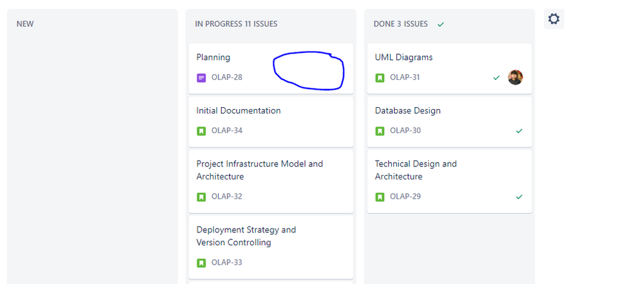644x284 pixels.
Task: Click issue key OLAP-30
Action: [x=405, y=130]
